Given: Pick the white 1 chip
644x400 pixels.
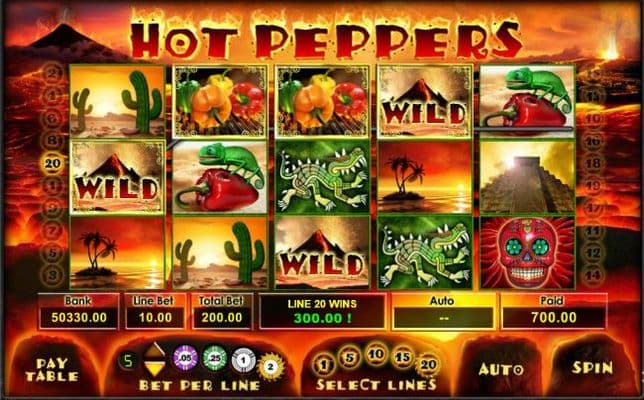Looking at the screenshot, I should click(244, 360).
